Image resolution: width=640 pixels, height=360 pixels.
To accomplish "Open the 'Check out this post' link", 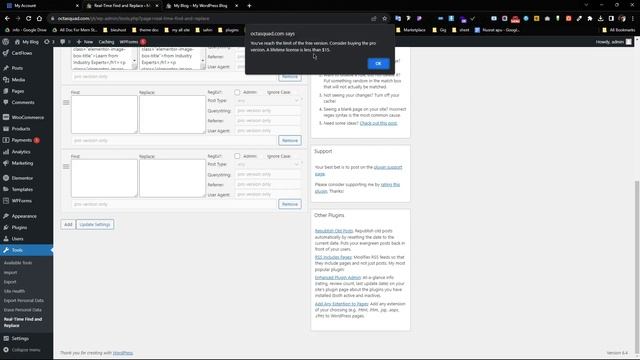I will (378, 123).
